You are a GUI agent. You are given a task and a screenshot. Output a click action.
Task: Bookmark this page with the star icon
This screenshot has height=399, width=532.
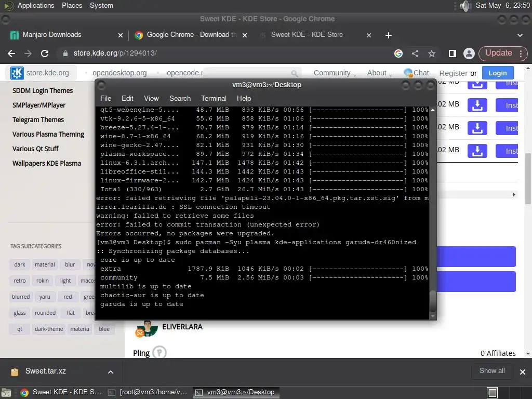432,54
